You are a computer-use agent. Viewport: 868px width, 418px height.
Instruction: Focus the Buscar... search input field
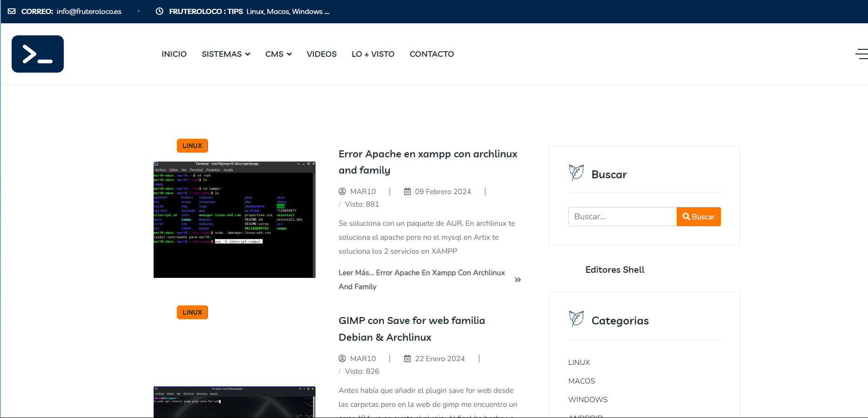(x=622, y=216)
